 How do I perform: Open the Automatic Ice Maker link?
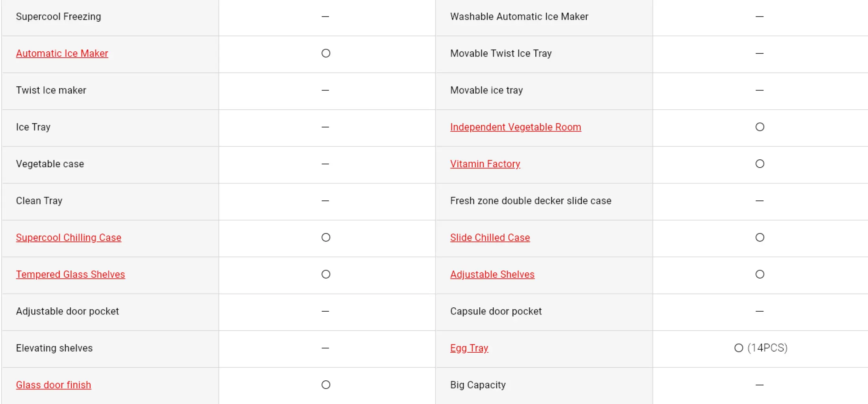(x=62, y=53)
